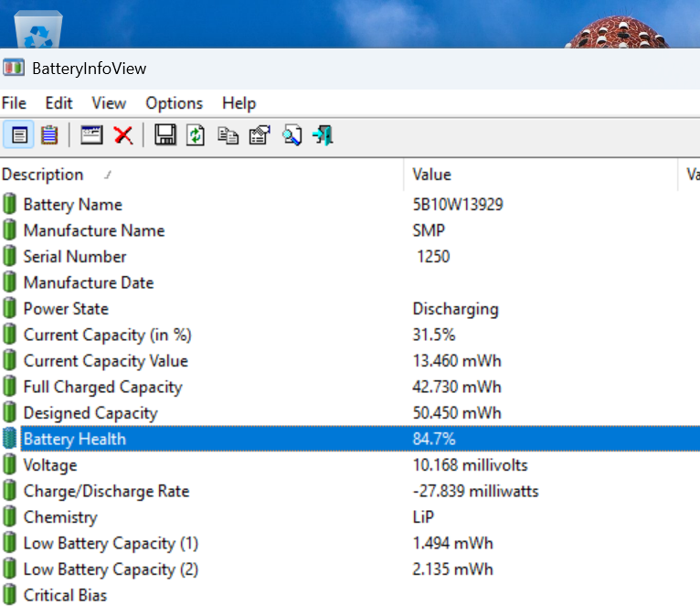Click the battery icon beside Voltage
Image resolution: width=700 pixels, height=606 pixels.
click(9, 464)
